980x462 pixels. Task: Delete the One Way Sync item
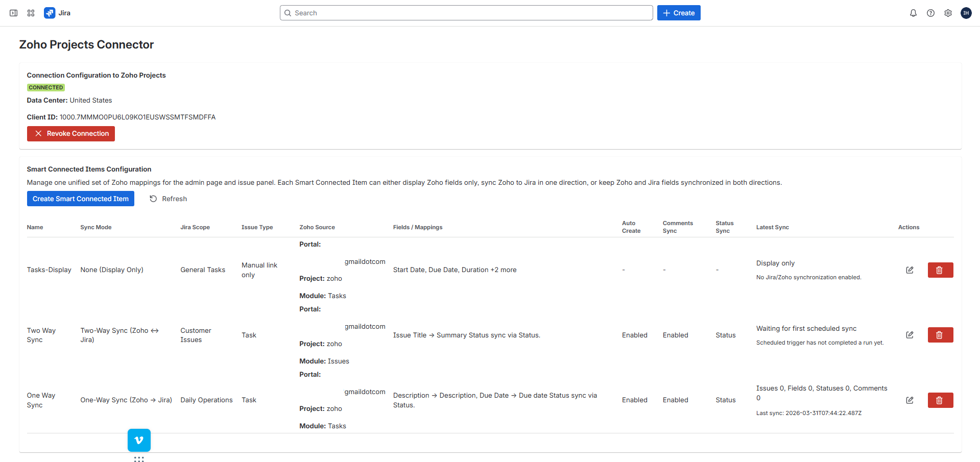coord(940,400)
